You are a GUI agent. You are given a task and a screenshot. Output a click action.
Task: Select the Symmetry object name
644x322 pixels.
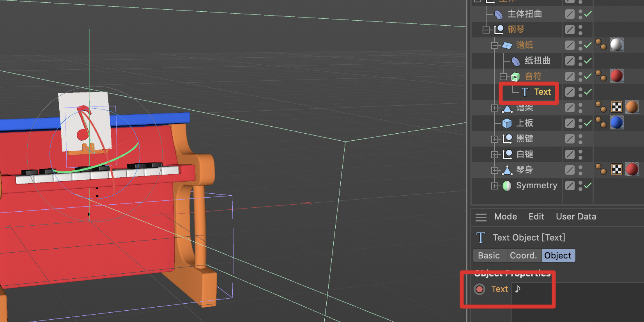click(537, 186)
